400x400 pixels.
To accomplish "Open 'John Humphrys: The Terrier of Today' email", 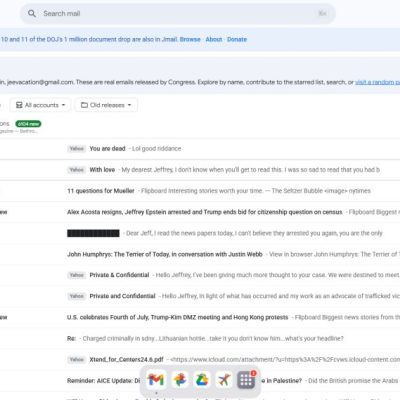I will point(200,254).
